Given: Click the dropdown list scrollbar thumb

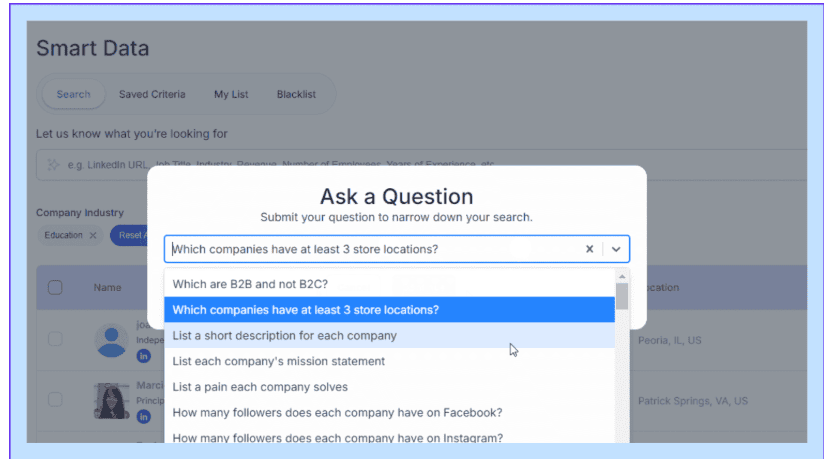Looking at the screenshot, I should [622, 296].
